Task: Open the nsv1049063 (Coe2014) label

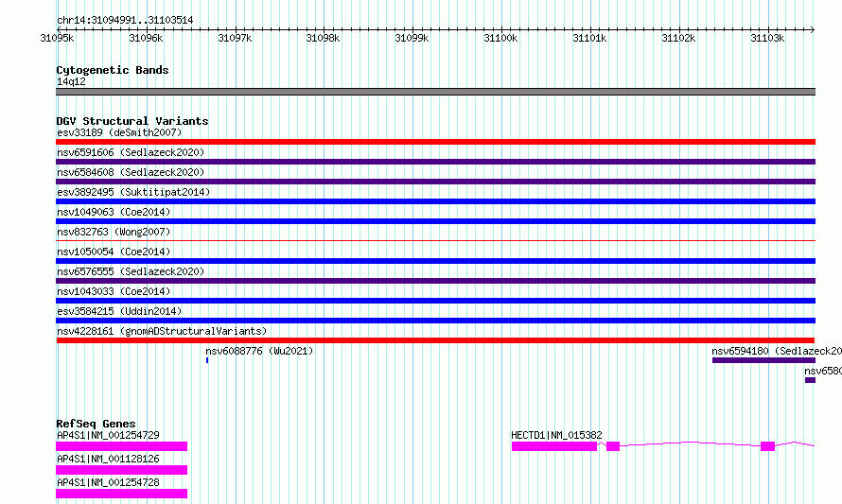Action: pos(114,212)
